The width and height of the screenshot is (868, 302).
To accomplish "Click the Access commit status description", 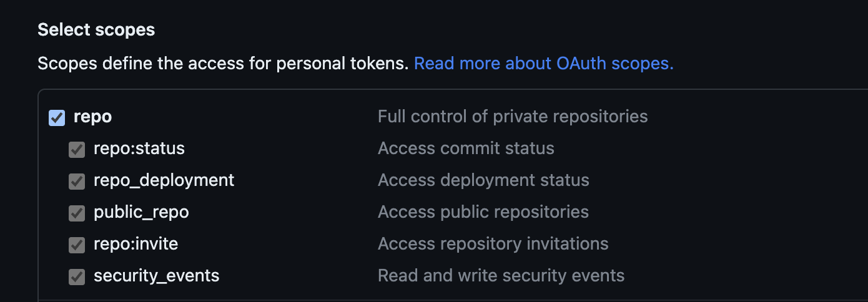I will [x=466, y=149].
